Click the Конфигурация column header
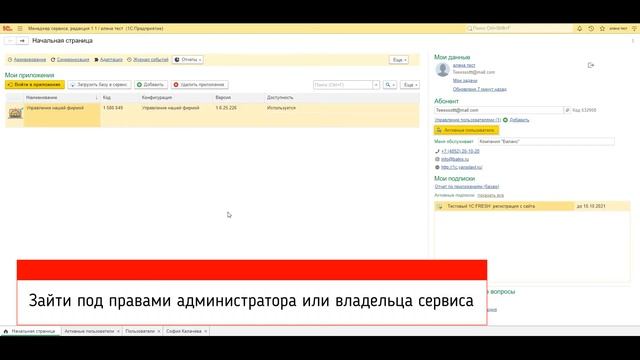Screen dimensions: 640x360 (x=176, y=98)
